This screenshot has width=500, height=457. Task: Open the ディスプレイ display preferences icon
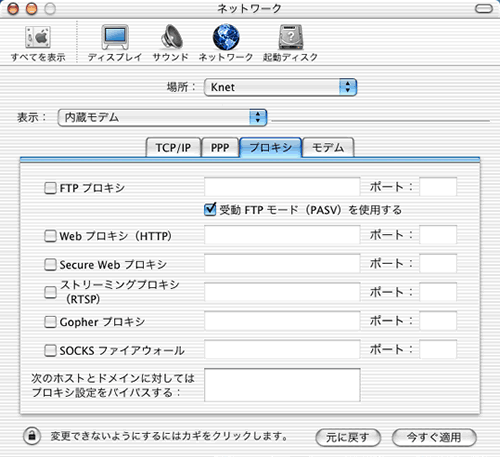tap(115, 37)
